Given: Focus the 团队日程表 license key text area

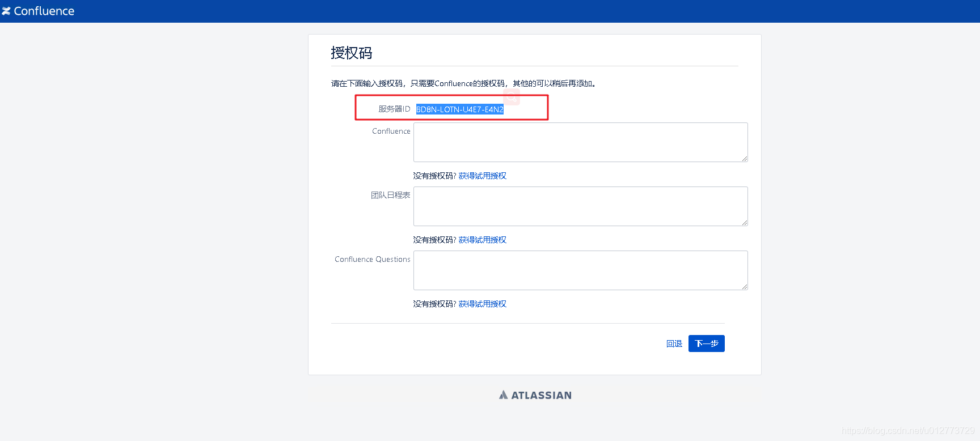Looking at the screenshot, I should pyautogui.click(x=581, y=206).
